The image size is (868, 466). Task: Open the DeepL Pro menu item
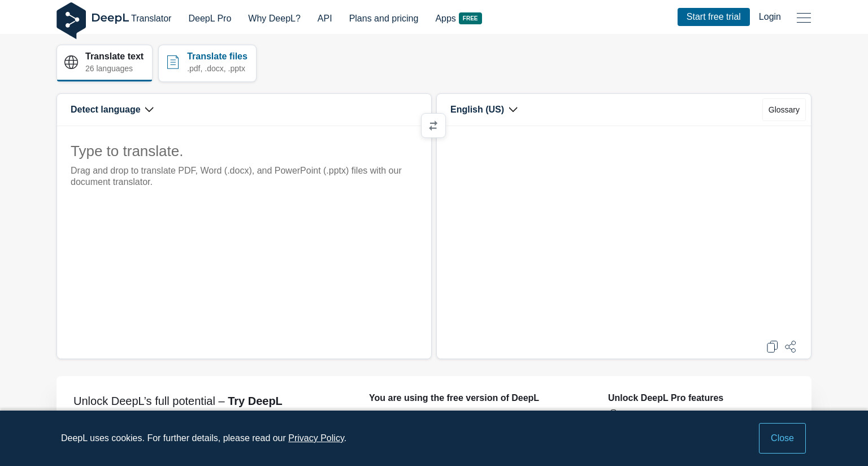(210, 18)
